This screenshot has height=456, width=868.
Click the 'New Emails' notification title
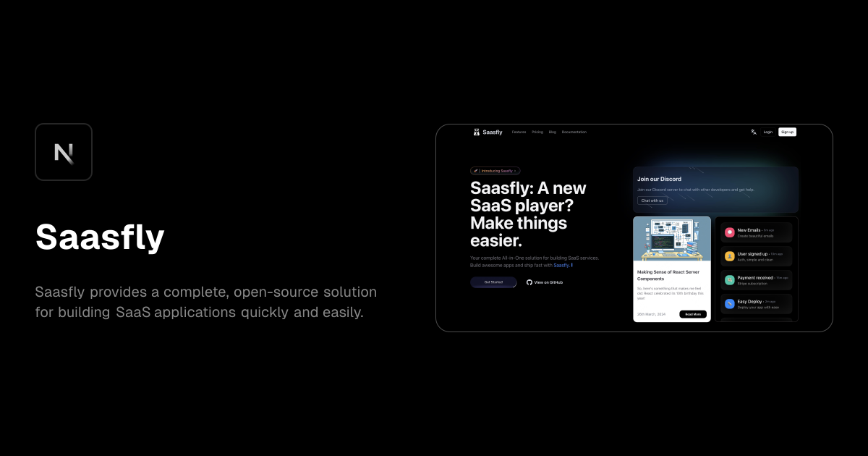[x=749, y=229]
